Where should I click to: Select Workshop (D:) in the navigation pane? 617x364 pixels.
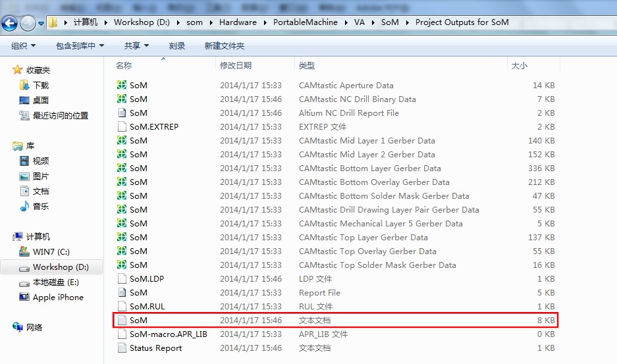(61, 267)
